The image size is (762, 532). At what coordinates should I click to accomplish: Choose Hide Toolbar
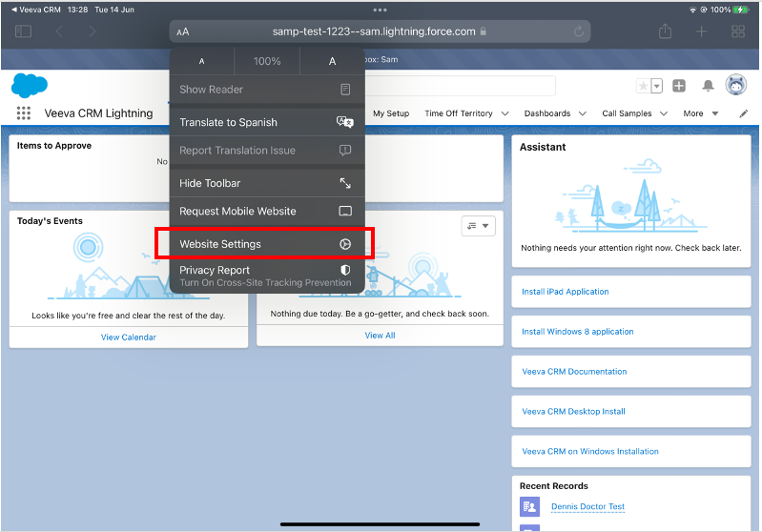pyautogui.click(x=267, y=183)
